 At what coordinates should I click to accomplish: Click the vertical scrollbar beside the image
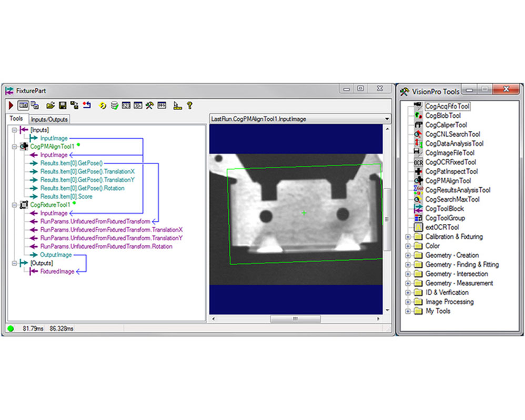[387, 219]
